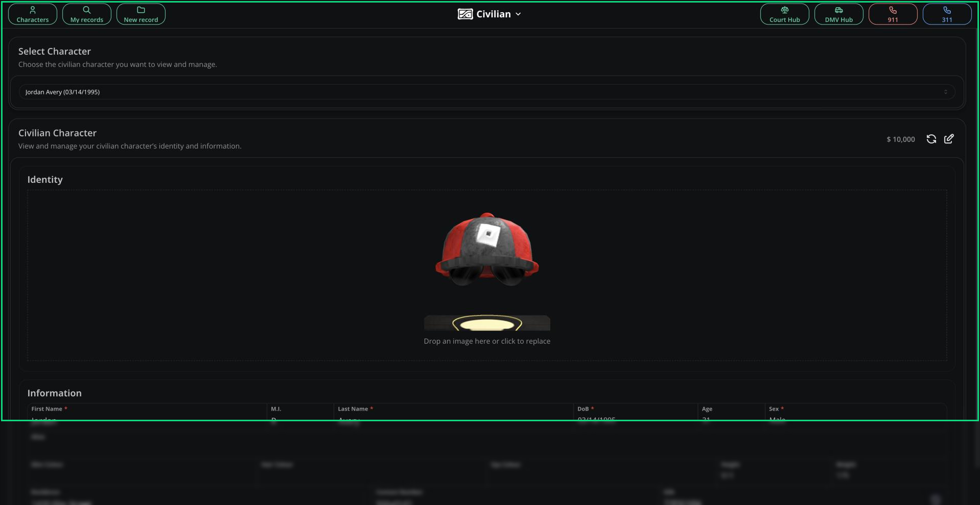
Task: Expand the Civilian mode dropdown
Action: pyautogui.click(x=489, y=14)
